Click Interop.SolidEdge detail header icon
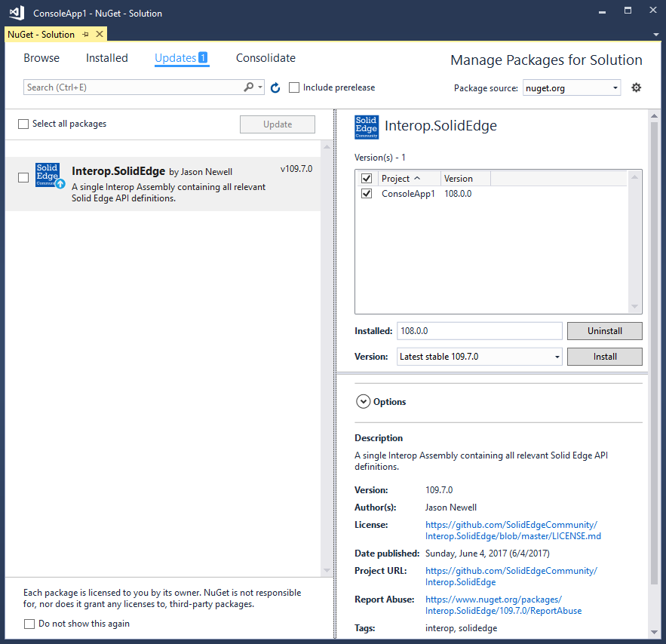Image resolution: width=666 pixels, height=644 pixels. point(367,127)
